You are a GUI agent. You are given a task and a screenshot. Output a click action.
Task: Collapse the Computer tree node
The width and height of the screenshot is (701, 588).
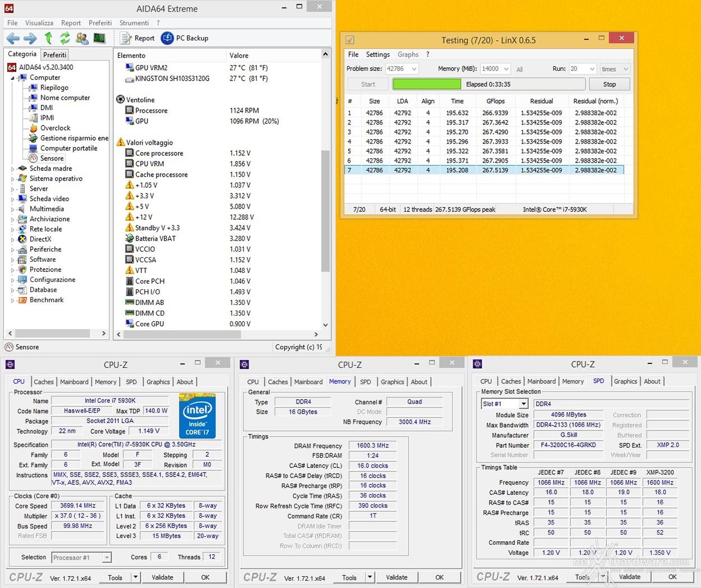[x=12, y=78]
